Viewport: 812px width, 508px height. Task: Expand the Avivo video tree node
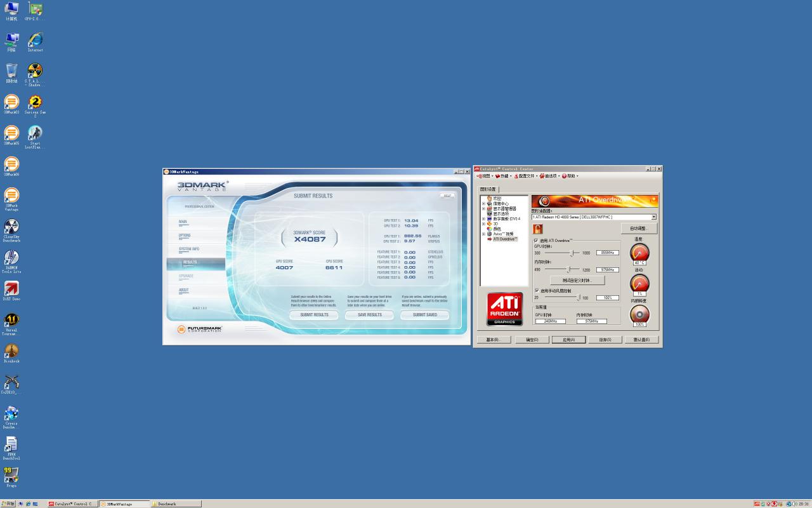click(x=483, y=234)
